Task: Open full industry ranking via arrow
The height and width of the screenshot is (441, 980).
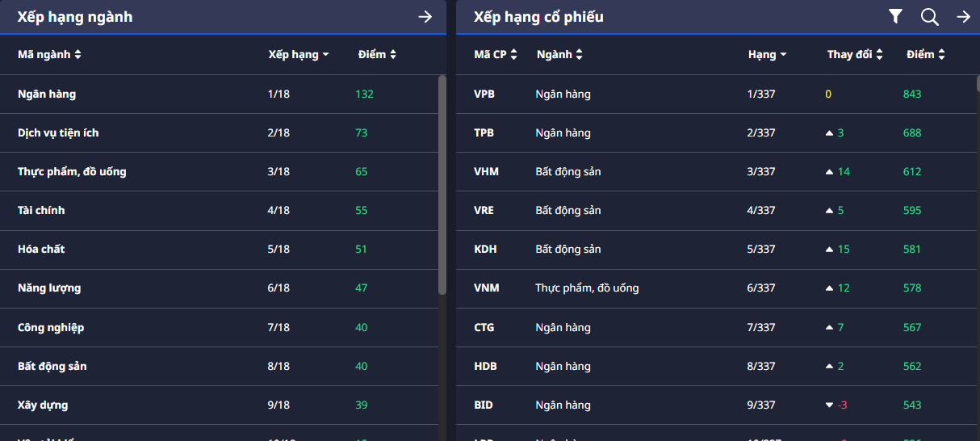Action: pos(425,17)
